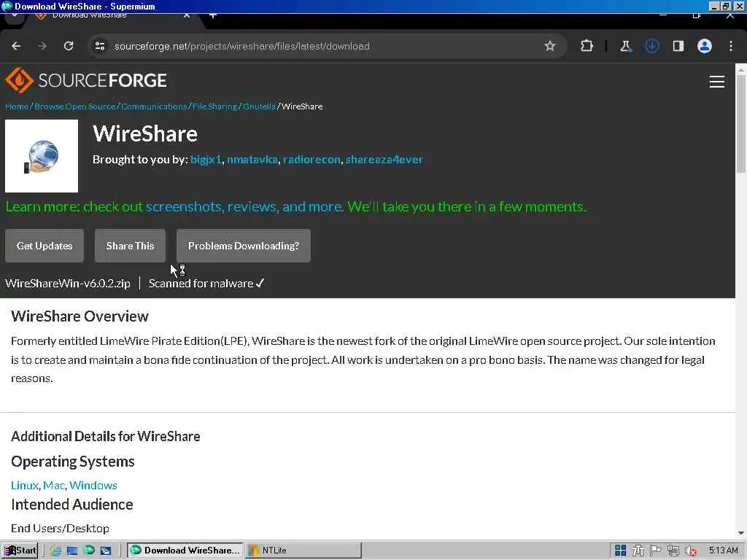This screenshot has height=560, width=747.
Task: Click the WireShare project icon
Action: [42, 156]
